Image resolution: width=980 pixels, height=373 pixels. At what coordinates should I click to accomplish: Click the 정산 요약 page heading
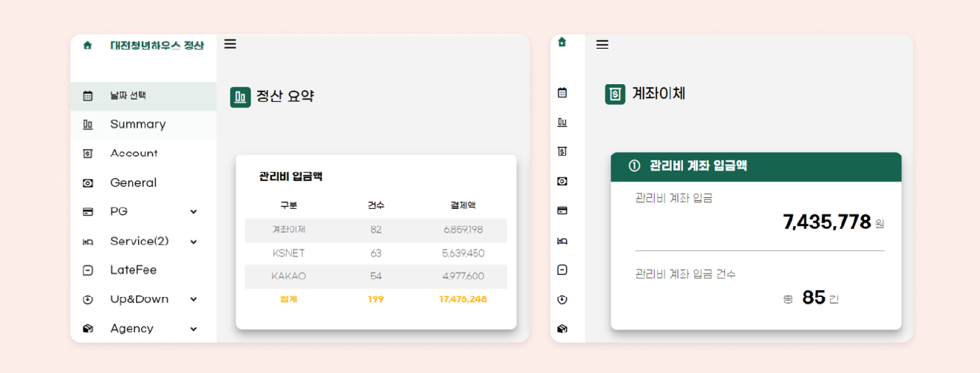click(285, 96)
